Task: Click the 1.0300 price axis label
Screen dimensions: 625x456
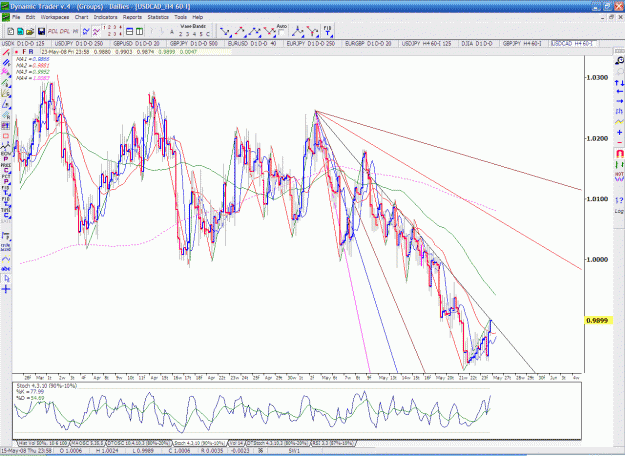Action: (597, 77)
